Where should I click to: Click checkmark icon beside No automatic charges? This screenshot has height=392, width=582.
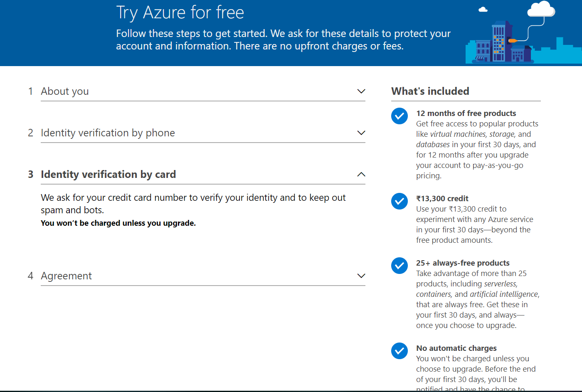coord(400,351)
